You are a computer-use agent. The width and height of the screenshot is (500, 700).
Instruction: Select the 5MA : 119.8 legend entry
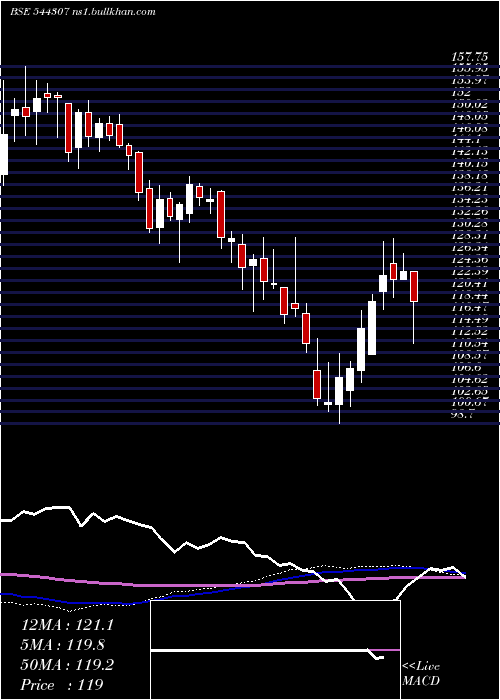coord(62,645)
